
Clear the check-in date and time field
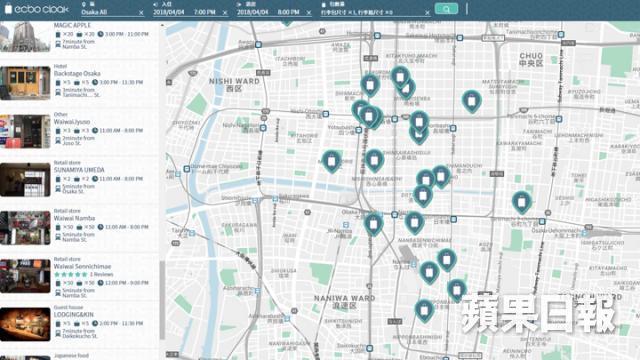click(225, 13)
